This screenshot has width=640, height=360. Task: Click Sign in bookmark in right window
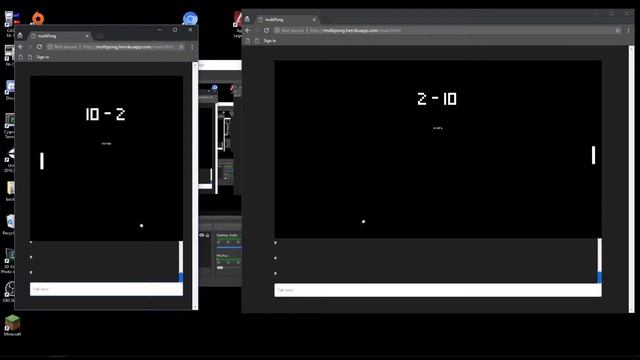(269, 41)
